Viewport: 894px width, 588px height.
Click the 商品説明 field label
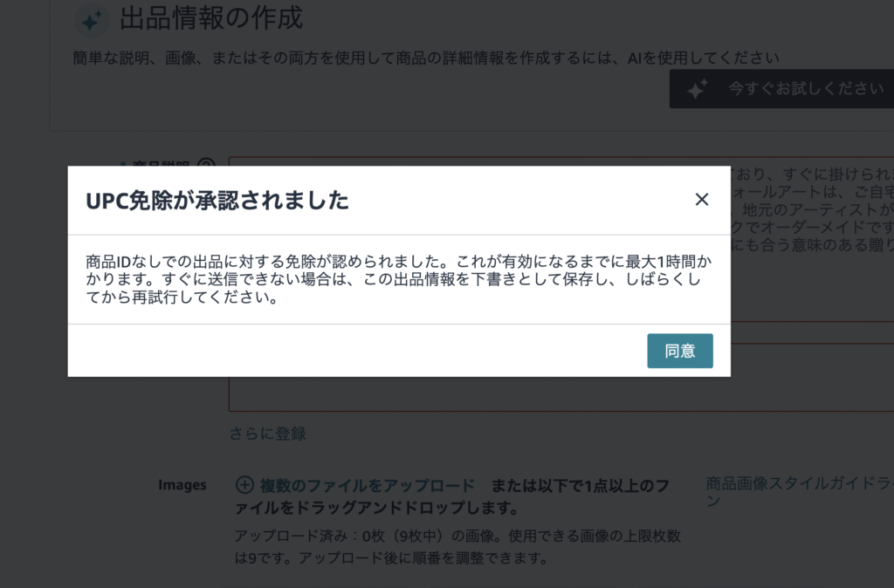point(157,165)
